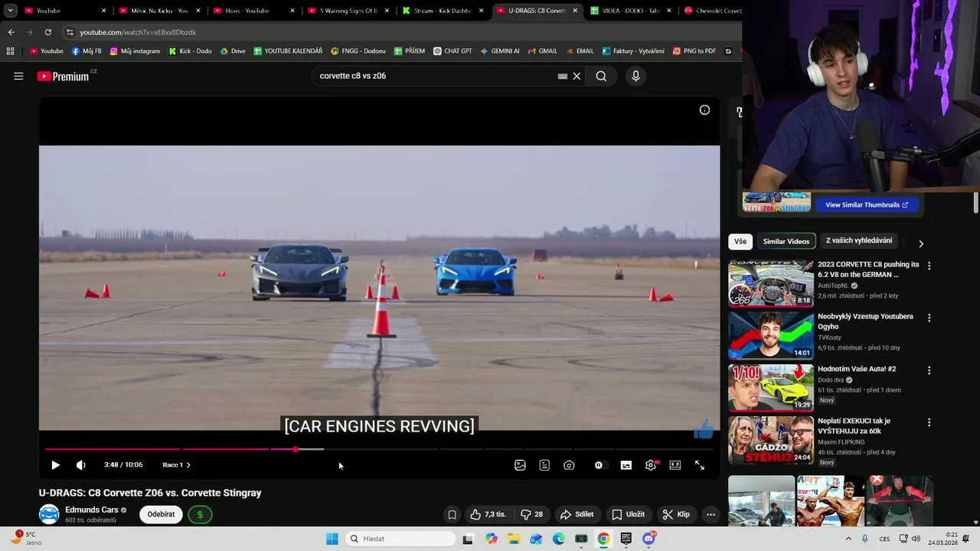Open the CHAT GPT bookmark

452,51
